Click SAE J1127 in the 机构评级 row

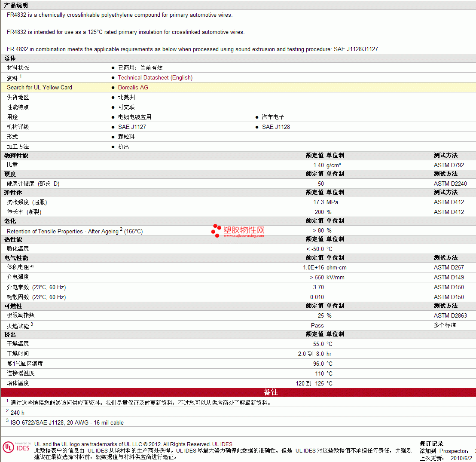pos(132,127)
